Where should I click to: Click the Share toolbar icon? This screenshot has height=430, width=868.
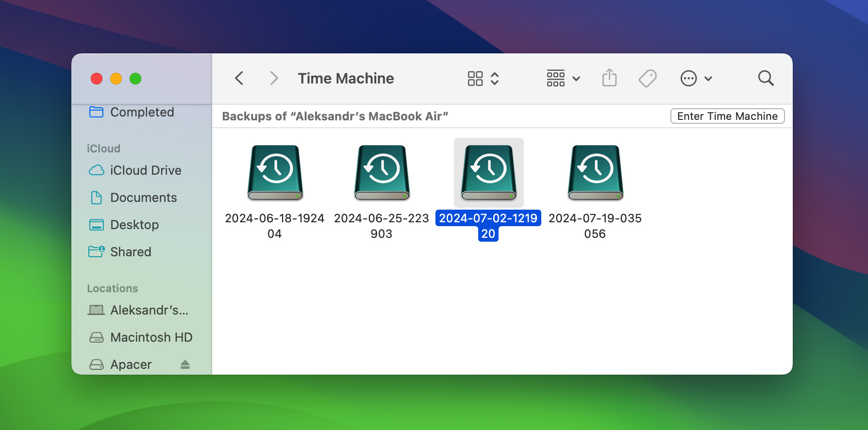click(x=609, y=78)
